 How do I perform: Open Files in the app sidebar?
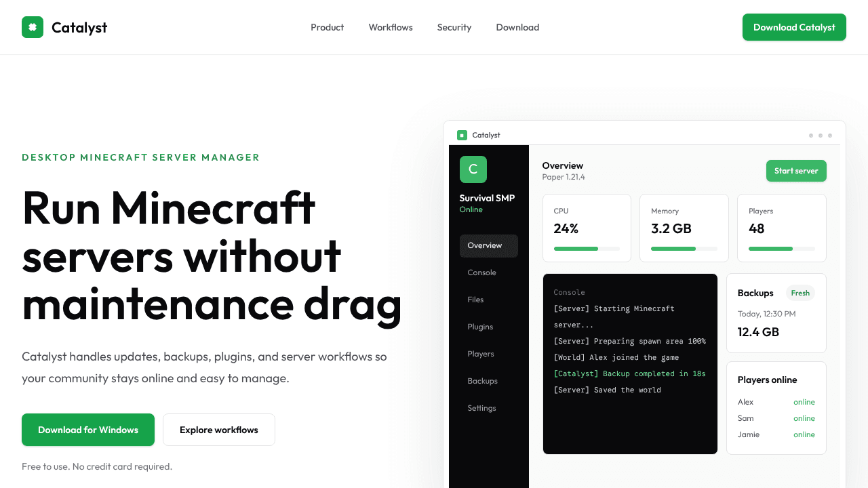pyautogui.click(x=489, y=300)
